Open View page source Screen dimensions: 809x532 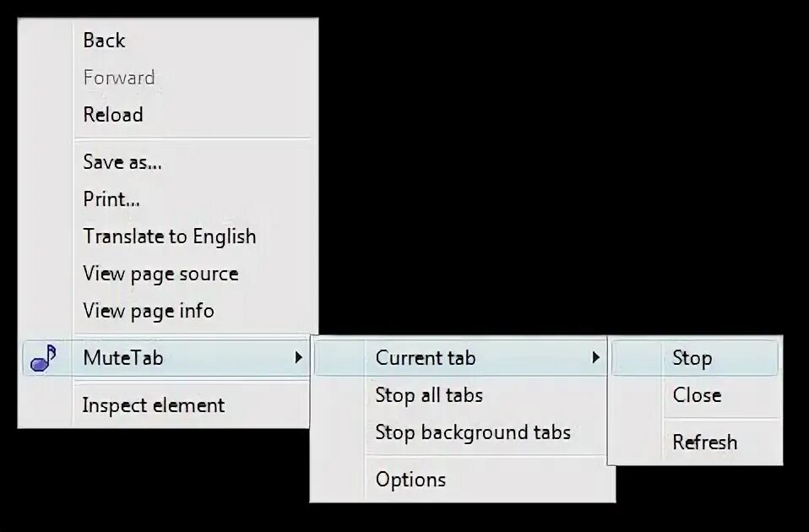pos(160,274)
